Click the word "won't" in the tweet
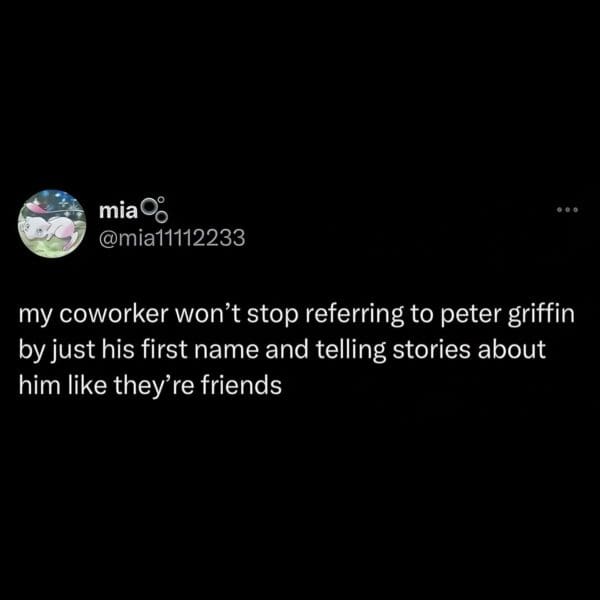The height and width of the screenshot is (600, 600). coord(207,315)
